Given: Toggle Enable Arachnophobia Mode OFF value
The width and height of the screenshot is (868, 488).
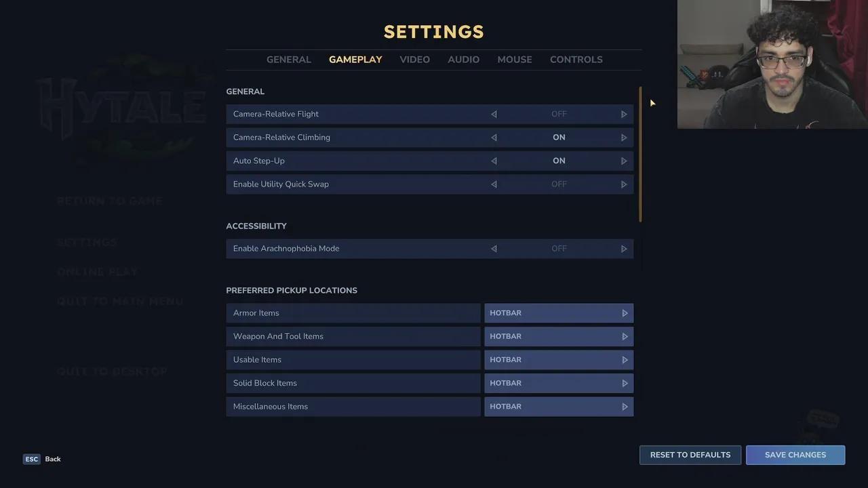Looking at the screenshot, I should point(559,249).
